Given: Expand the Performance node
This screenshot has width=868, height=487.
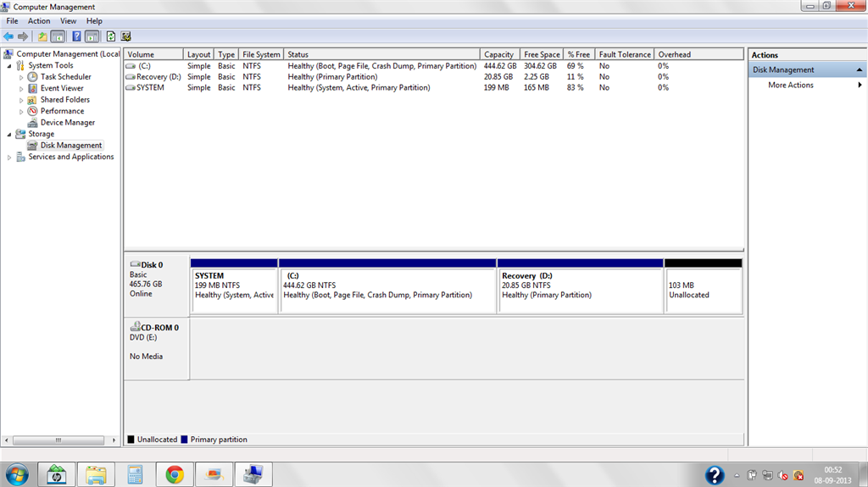Looking at the screenshot, I should click(x=21, y=112).
